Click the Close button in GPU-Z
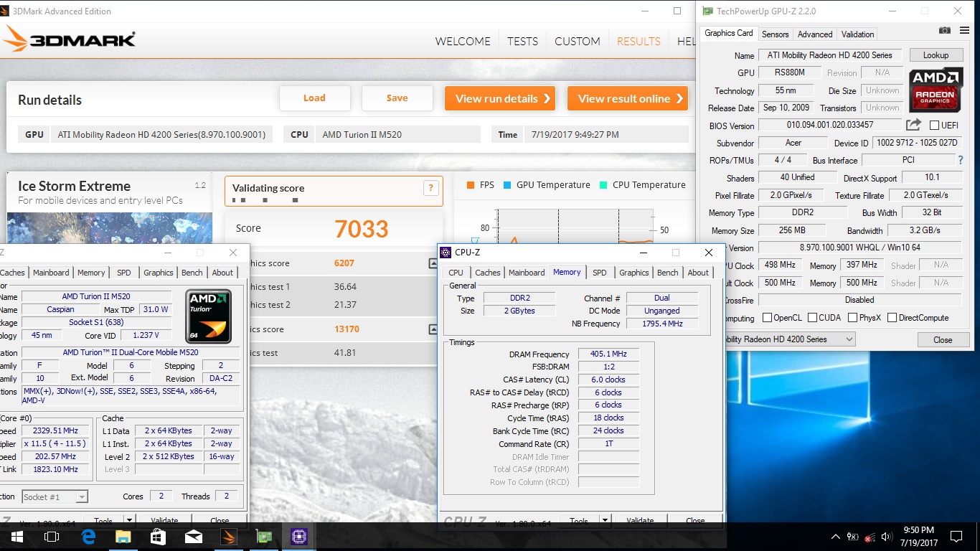 pos(943,340)
